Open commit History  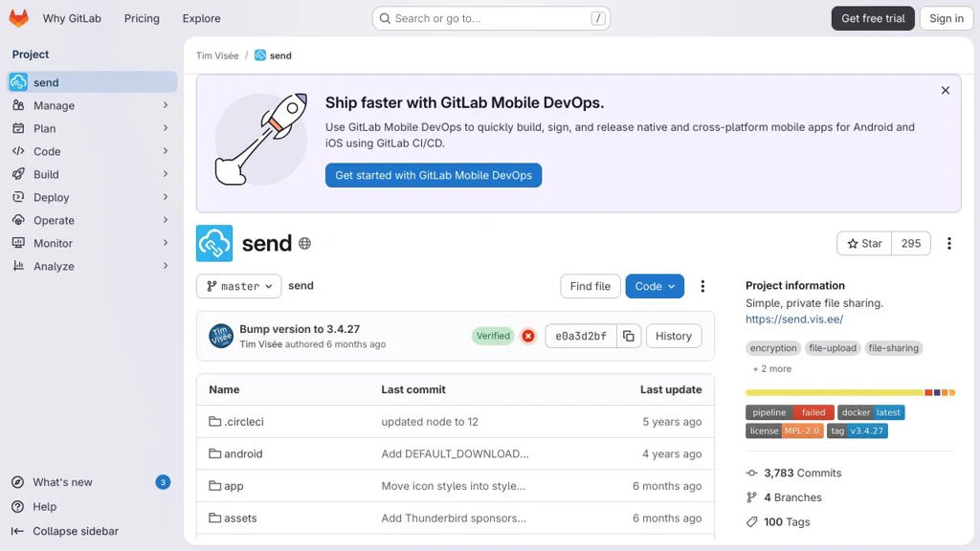tap(673, 336)
